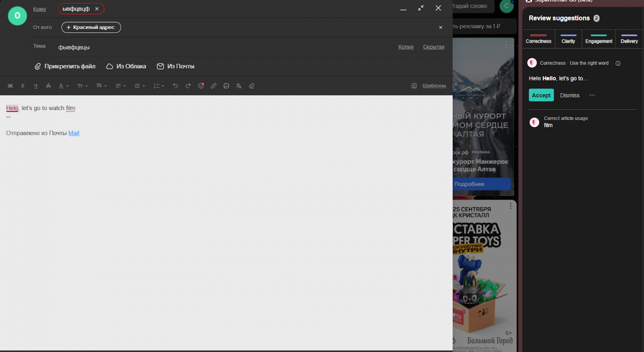644x352 pixels.
Task: Attach a file with Прикрепить файл
Action: 65,66
